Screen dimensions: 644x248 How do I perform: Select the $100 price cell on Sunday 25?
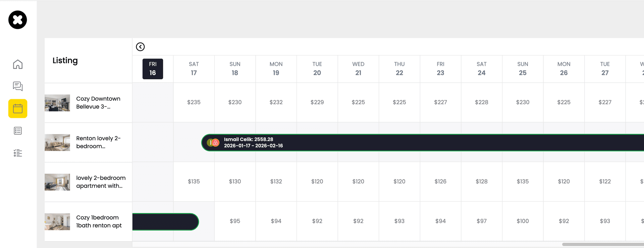(523, 221)
